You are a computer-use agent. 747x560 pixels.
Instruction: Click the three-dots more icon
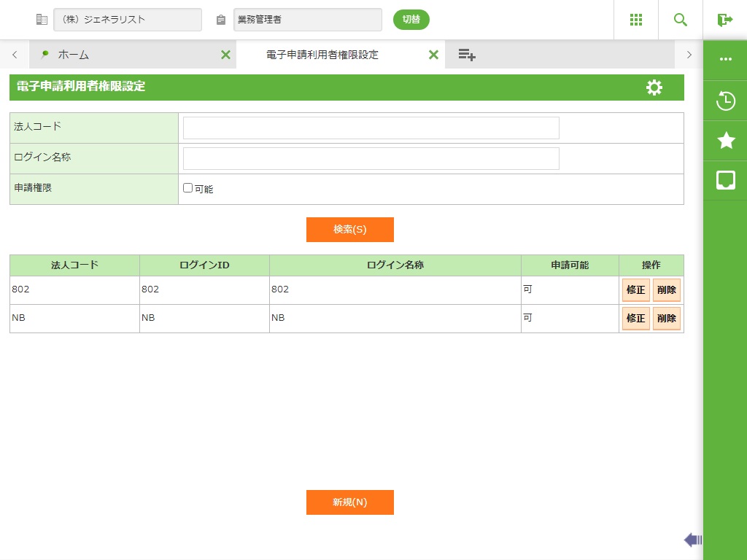(725, 60)
